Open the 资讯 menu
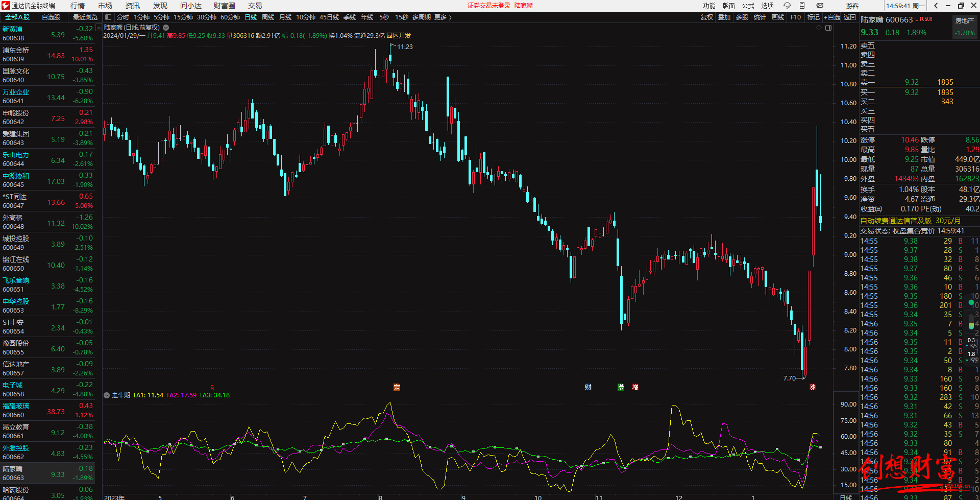The width and height of the screenshot is (980, 500). (133, 6)
